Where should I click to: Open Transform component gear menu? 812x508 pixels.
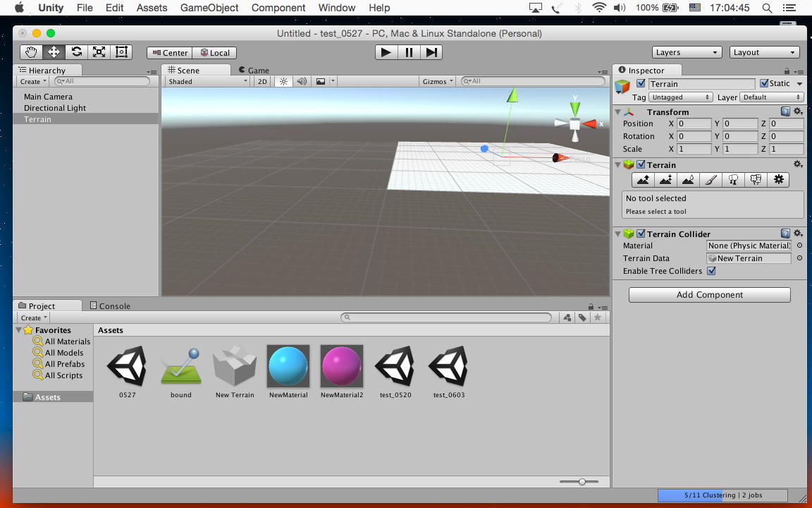tap(798, 111)
